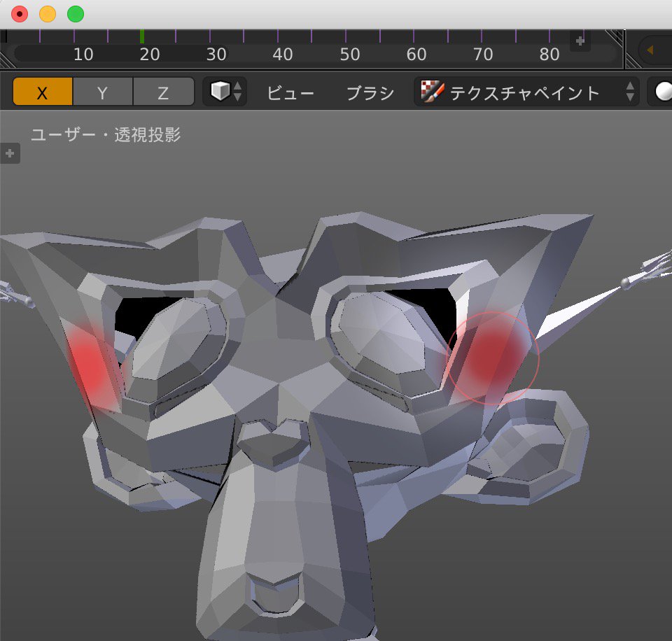
Task: Click frame 40 on the timeline
Action: pos(283,55)
